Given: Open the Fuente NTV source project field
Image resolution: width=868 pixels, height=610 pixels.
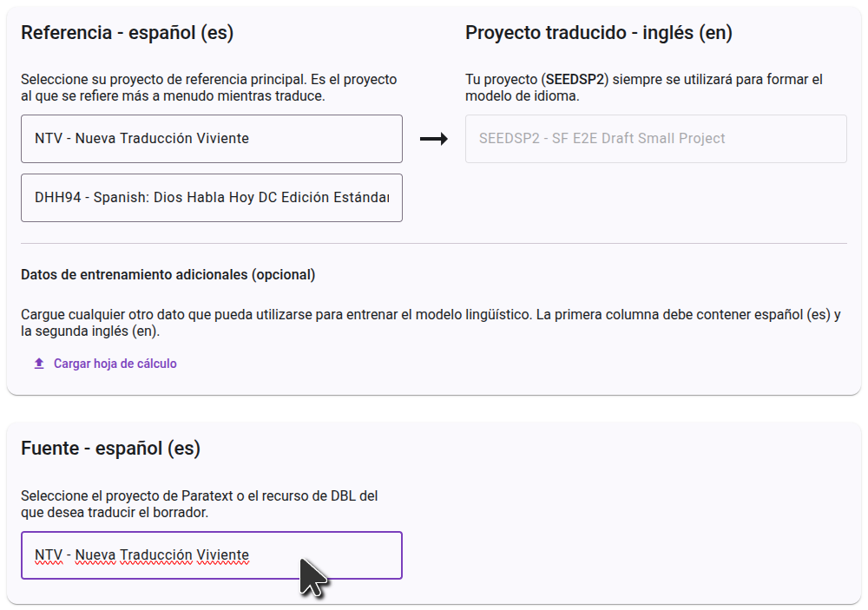Looking at the screenshot, I should click(212, 555).
